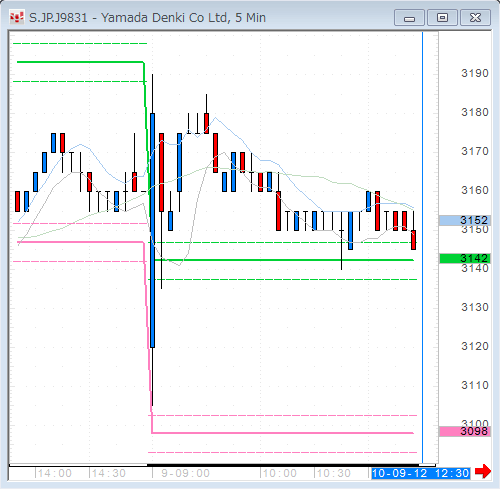Image resolution: width=500 pixels, height=489 pixels.
Task: Select the highlighted 10-09-12 12:30 time label
Action: point(421,473)
